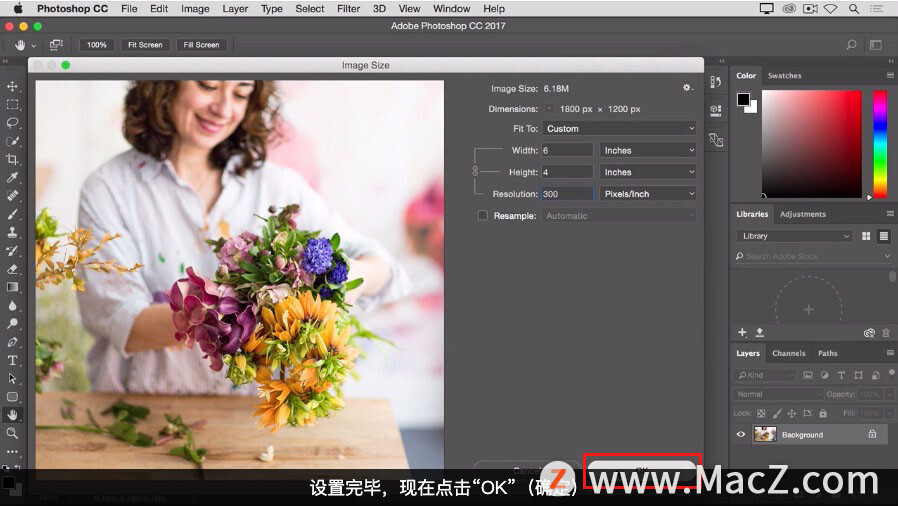
Task: Select the Lasso tool
Action: (12, 123)
